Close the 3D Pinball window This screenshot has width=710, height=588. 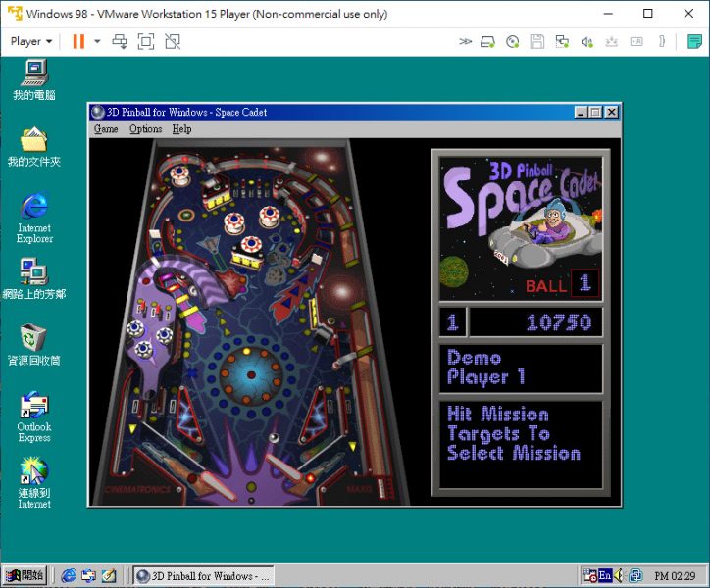click(611, 112)
